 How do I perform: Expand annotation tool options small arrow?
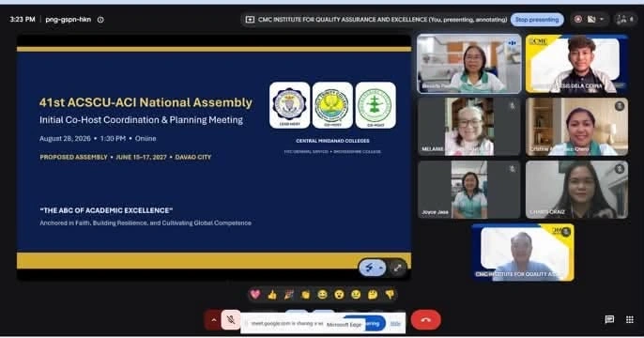coord(381,269)
